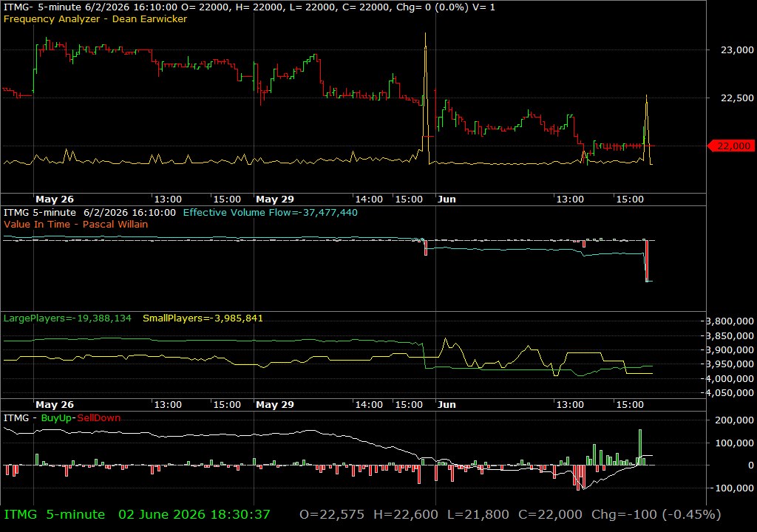Screen dimensions: 757x532
Task: Click the ITMG O= 22000 header line in price pane
Action: 249,7
